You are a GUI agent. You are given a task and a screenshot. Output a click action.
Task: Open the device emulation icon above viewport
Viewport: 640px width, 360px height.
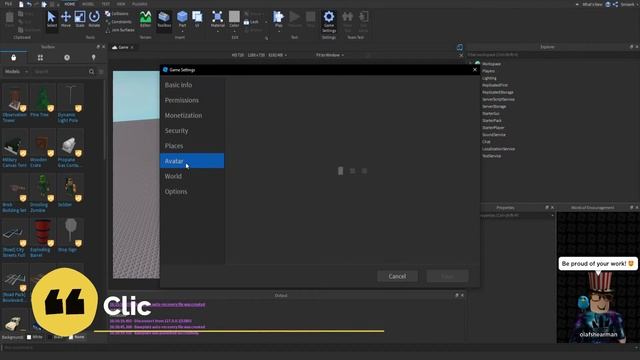coord(460,47)
